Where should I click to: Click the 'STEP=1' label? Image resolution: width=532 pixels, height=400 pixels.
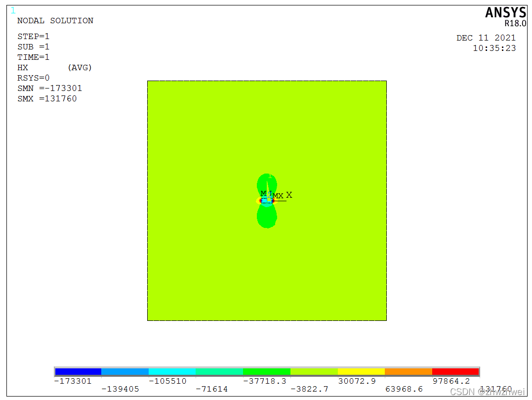(33, 36)
